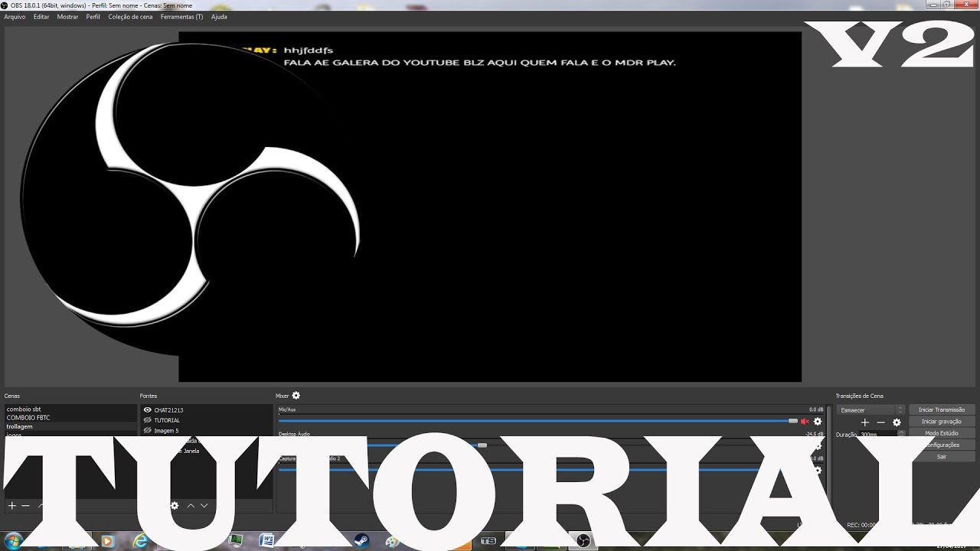Click the Mic/Aux volume slider handle
The height and width of the screenshot is (551, 980).
[792, 421]
